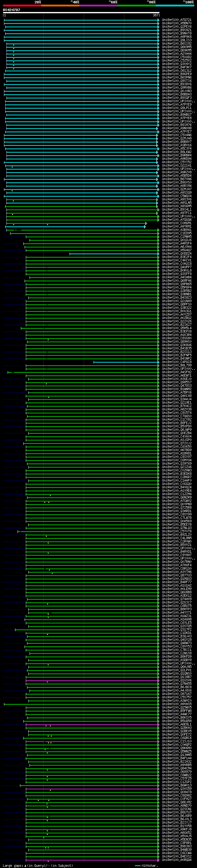The width and height of the screenshot is (197, 868).
Task: Open hit UniRef100_B4F9K7
Action: pyautogui.click(x=177, y=67)
